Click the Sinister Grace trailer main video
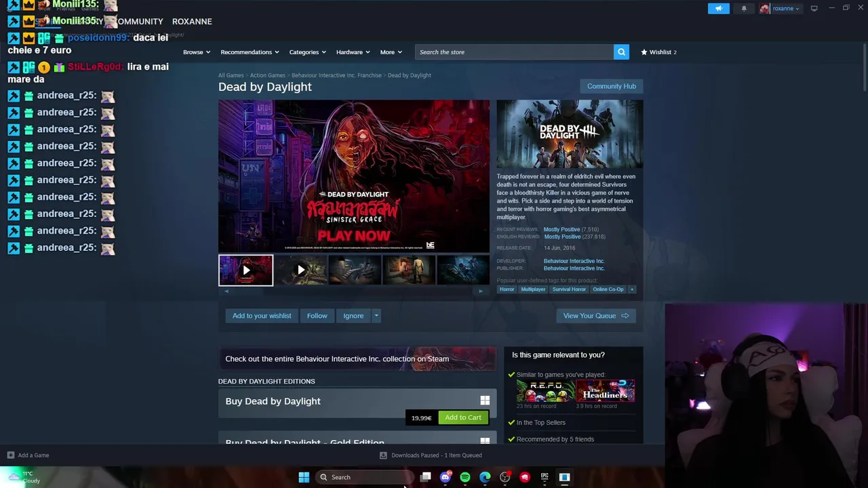This screenshot has width=868, height=488. coord(353,176)
